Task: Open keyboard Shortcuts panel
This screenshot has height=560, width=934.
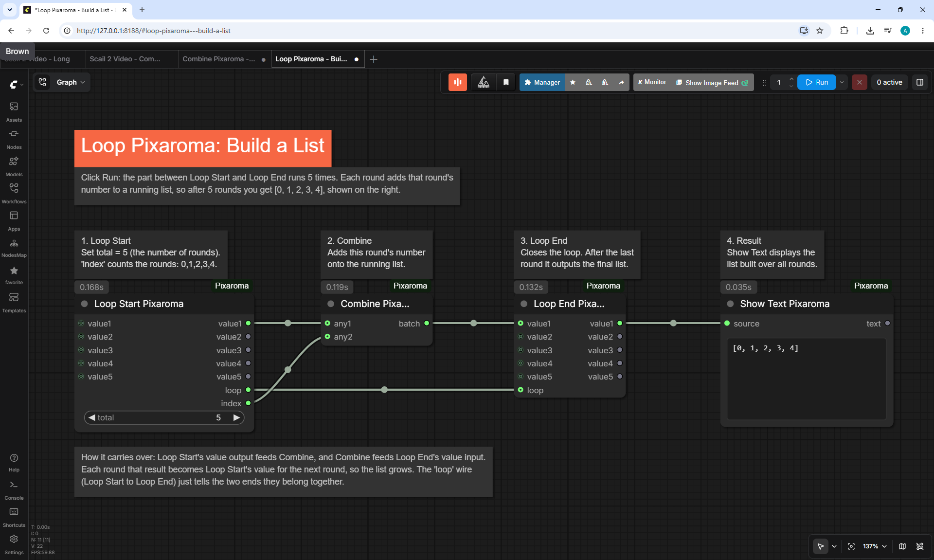Action: pyautogui.click(x=14, y=517)
